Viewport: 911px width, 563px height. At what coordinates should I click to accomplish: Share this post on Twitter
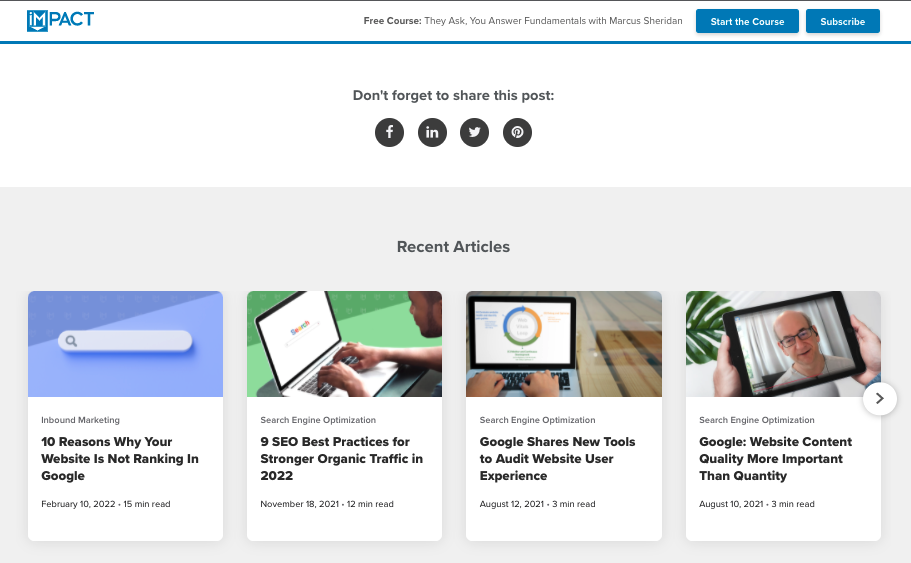[x=475, y=132]
